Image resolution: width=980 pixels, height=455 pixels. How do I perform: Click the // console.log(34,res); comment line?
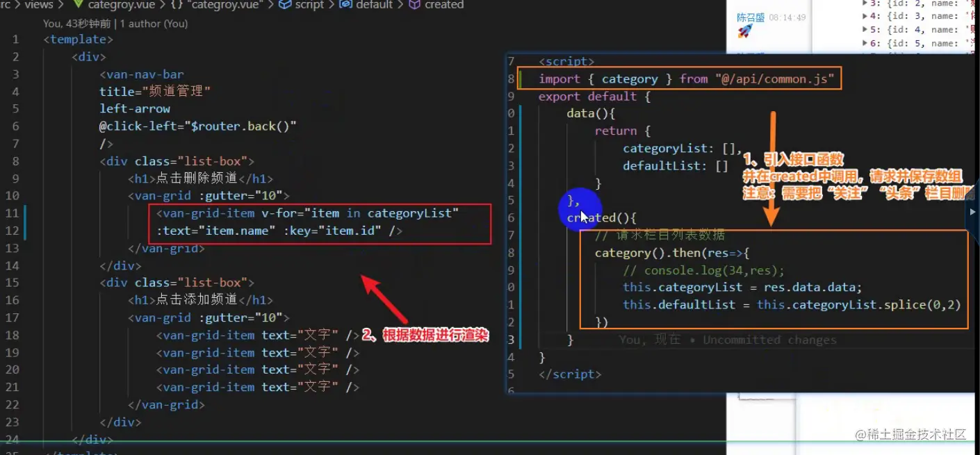tap(703, 270)
